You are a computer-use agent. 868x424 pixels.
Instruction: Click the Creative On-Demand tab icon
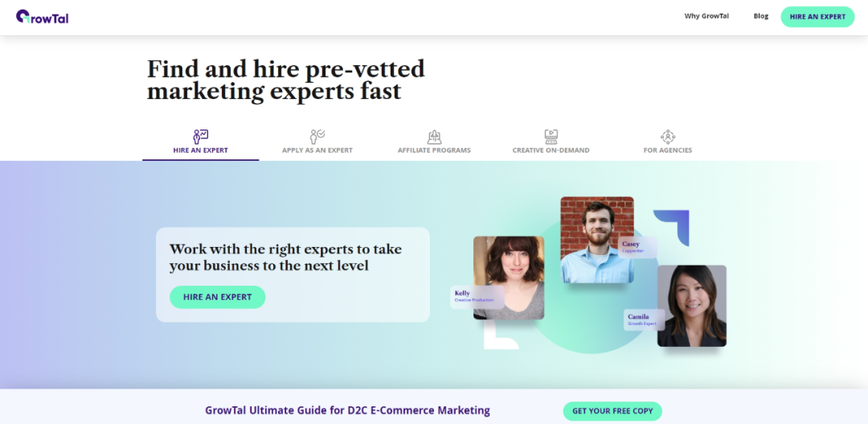pos(551,137)
